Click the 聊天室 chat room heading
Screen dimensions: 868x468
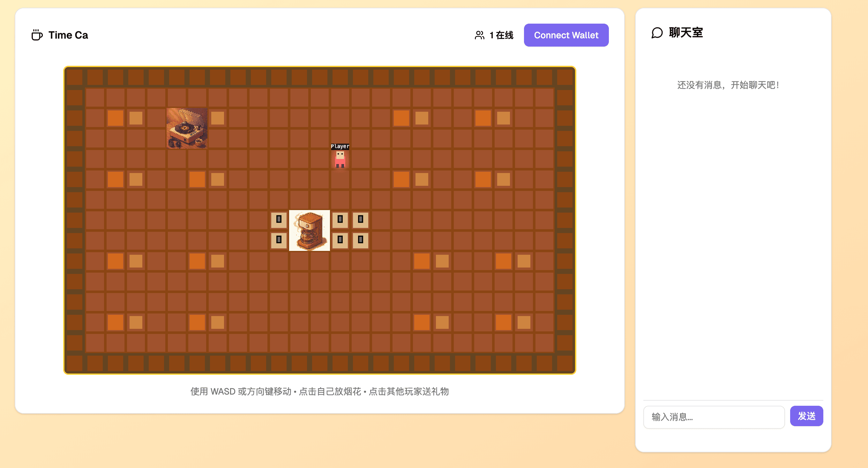tap(685, 33)
